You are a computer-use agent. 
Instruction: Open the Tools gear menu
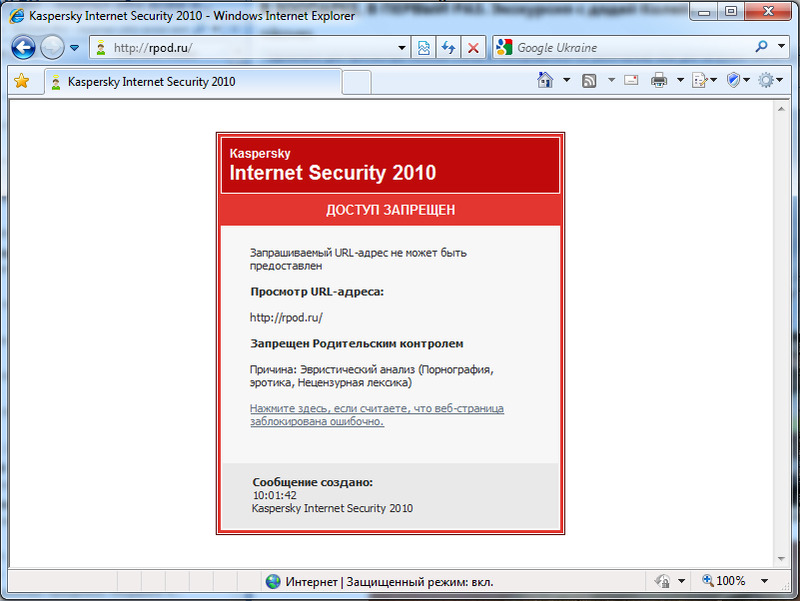pos(770,80)
